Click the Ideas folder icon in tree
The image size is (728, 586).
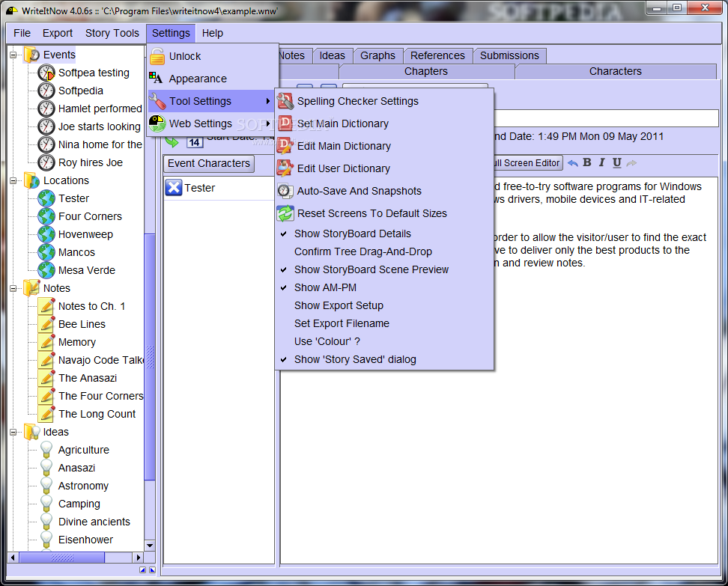coord(31,432)
